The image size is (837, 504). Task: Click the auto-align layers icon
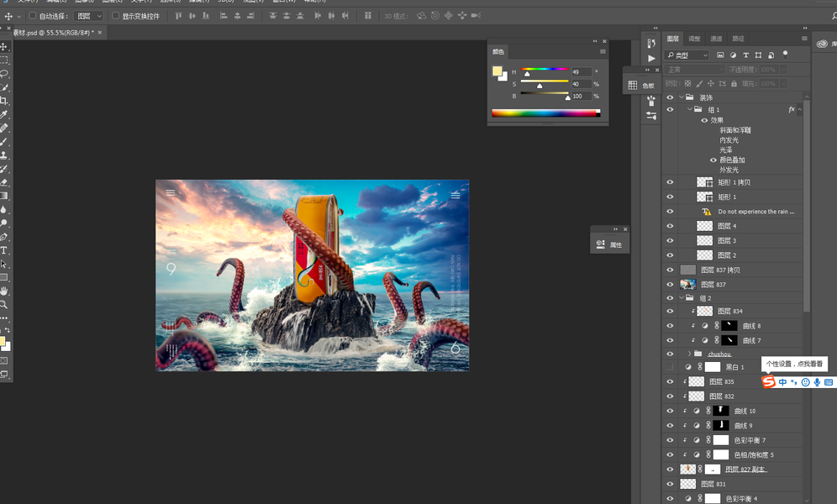(368, 16)
